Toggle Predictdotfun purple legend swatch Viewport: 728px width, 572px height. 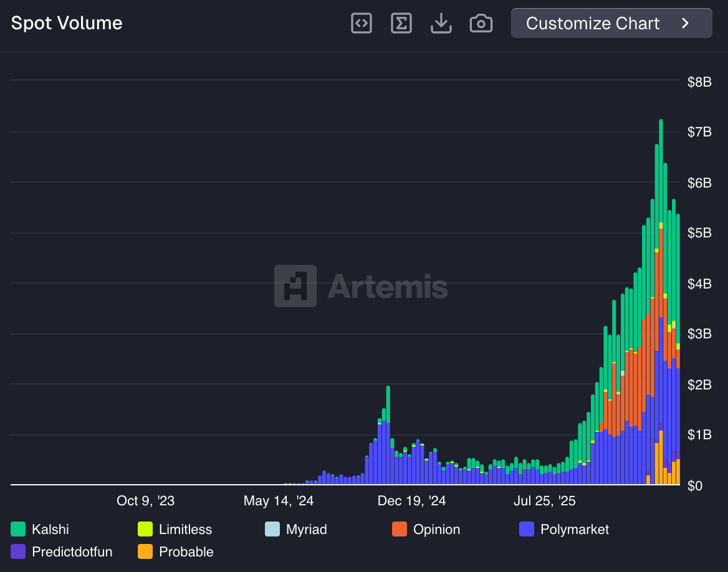(x=18, y=551)
